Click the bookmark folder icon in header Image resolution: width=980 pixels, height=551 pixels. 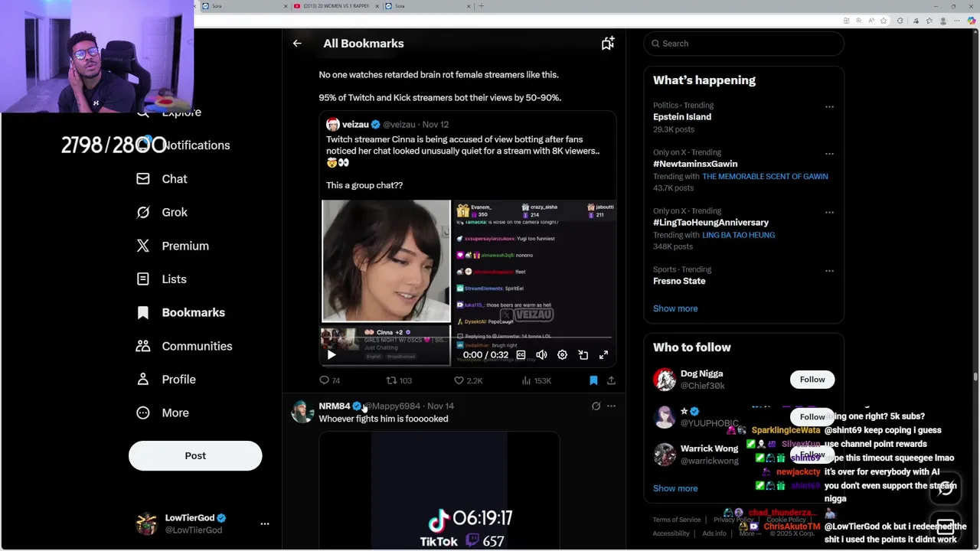(608, 44)
